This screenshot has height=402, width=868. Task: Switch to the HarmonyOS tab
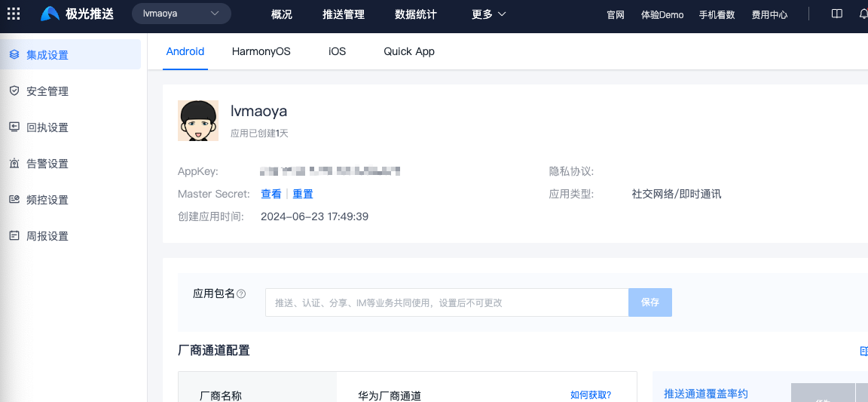261,51
